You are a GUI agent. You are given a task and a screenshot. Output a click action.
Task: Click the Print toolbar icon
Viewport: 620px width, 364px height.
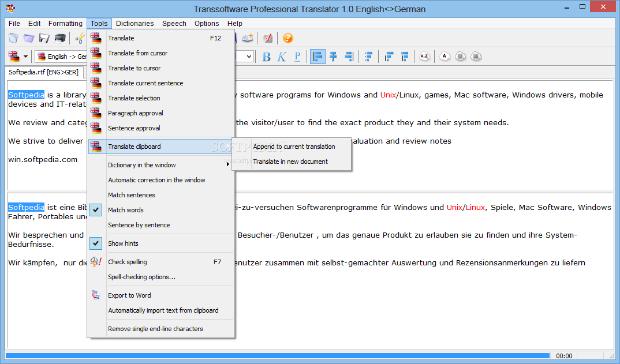[60, 38]
